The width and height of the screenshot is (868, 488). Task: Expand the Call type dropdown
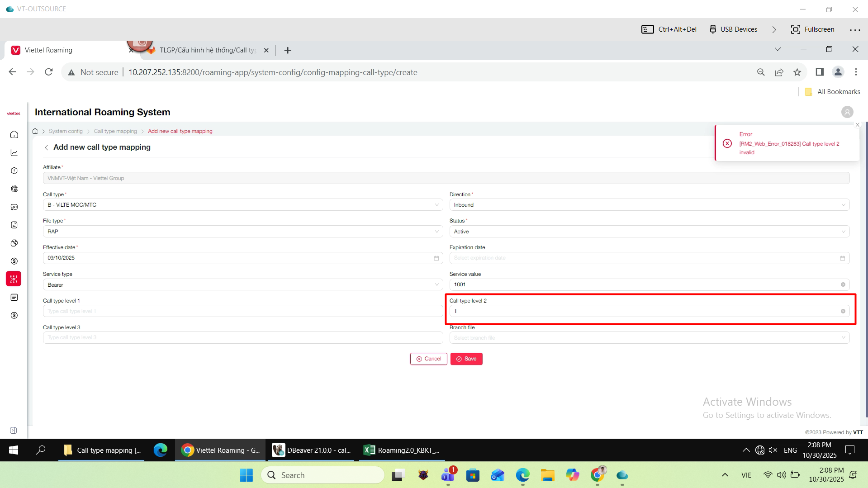(x=242, y=205)
